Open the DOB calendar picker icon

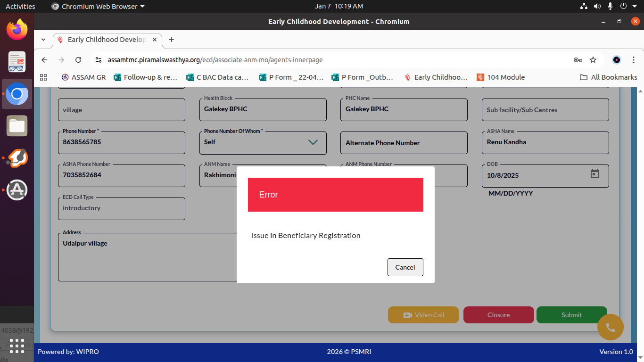click(x=594, y=174)
